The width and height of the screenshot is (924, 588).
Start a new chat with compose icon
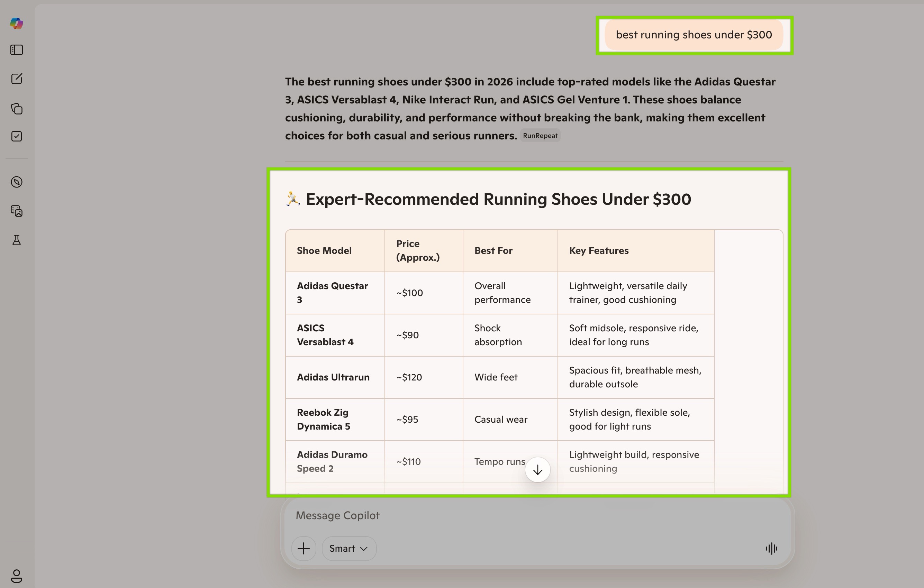point(17,79)
